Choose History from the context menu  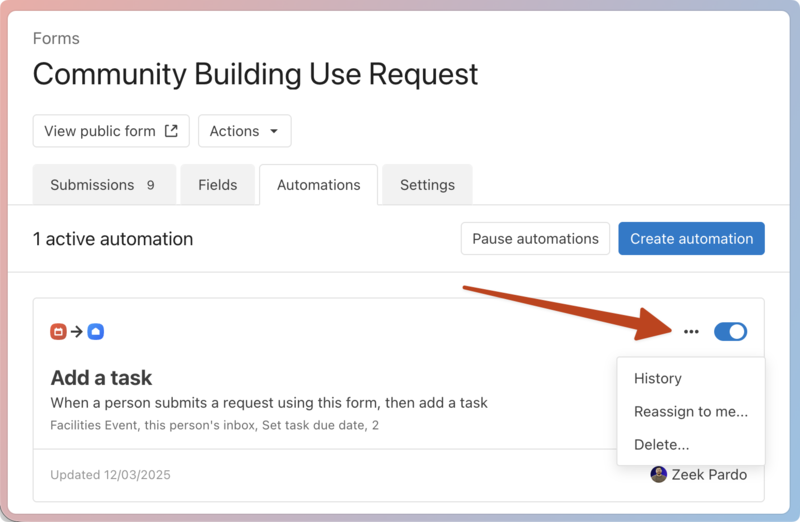(x=657, y=378)
